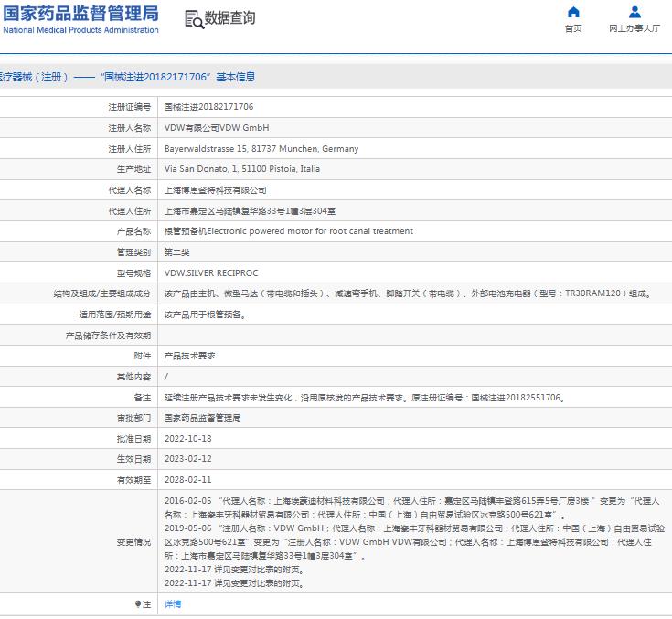672x619 pixels.
Task: Click the 适用范围/预期用途 row label
Action: coord(115,315)
